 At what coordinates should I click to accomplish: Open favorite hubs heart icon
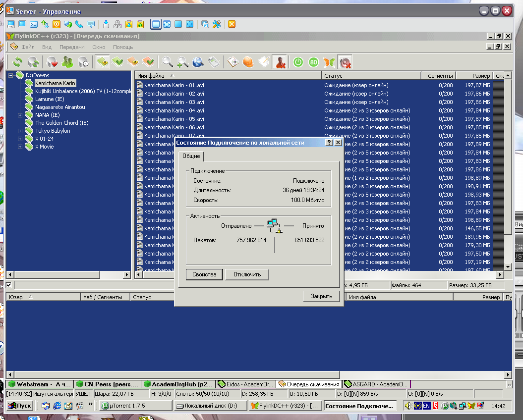[53, 62]
